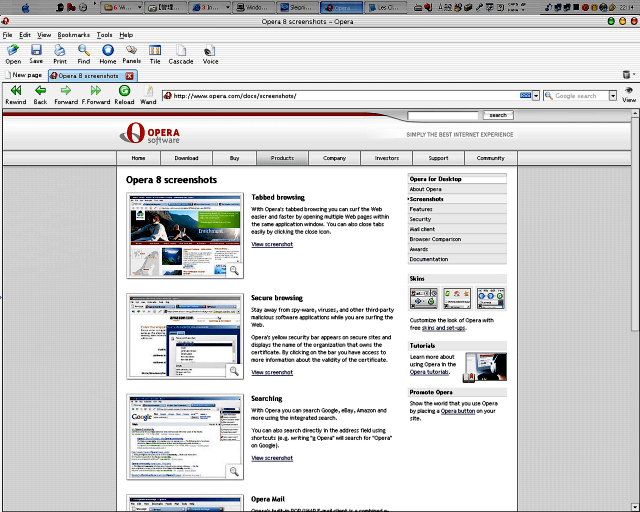Screen dimensions: 640x512
Task: Tile windows using the Tile icon
Action: coord(155,50)
